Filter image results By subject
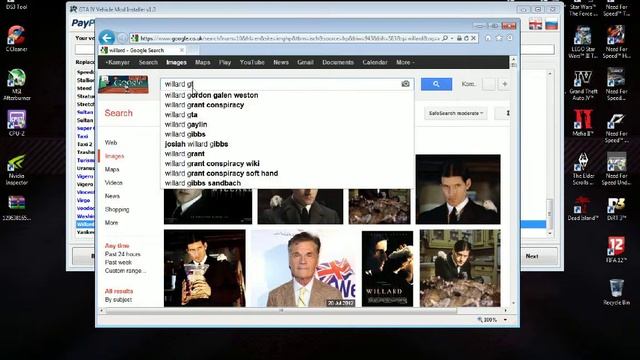 (118, 300)
